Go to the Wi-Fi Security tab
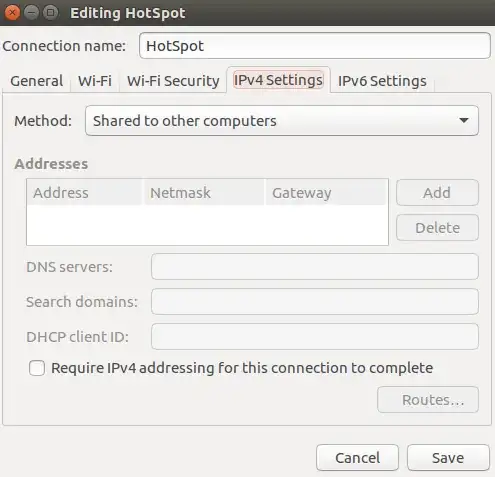 [173, 81]
